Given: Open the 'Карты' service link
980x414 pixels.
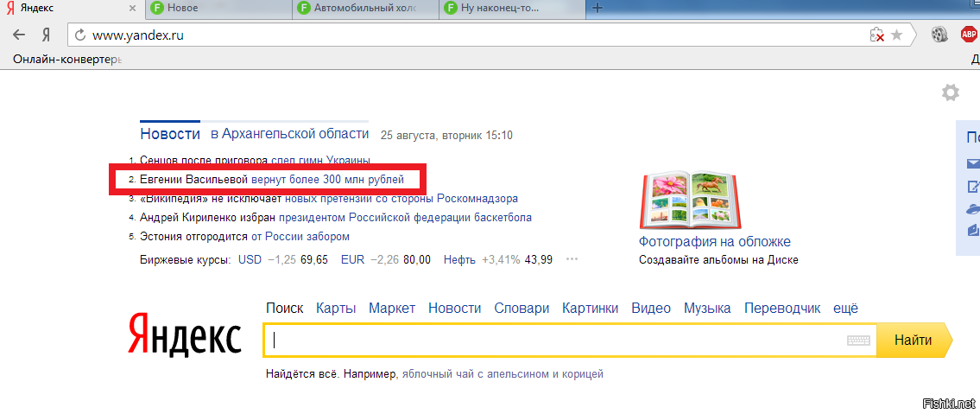Looking at the screenshot, I should coord(336,309).
